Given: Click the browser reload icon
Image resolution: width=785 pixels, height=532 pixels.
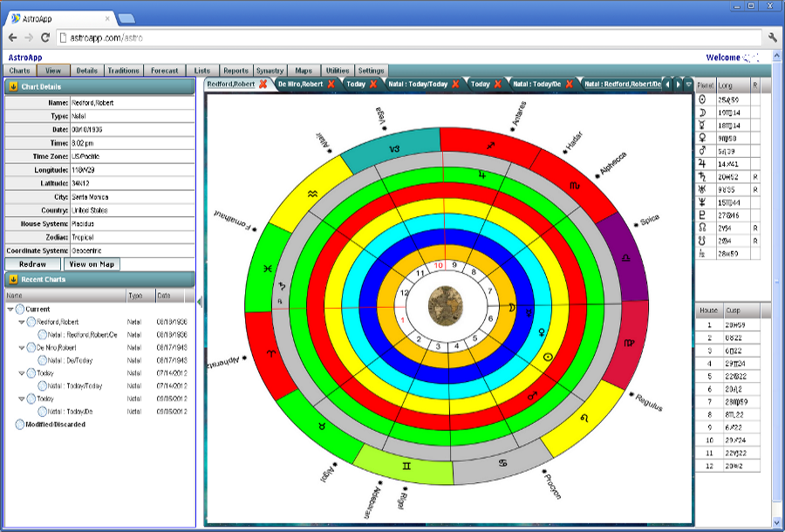Looking at the screenshot, I should [x=44, y=38].
